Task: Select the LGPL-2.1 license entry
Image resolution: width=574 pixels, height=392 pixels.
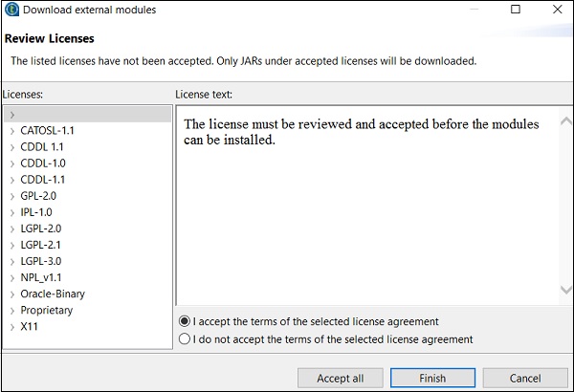Action: coord(40,245)
